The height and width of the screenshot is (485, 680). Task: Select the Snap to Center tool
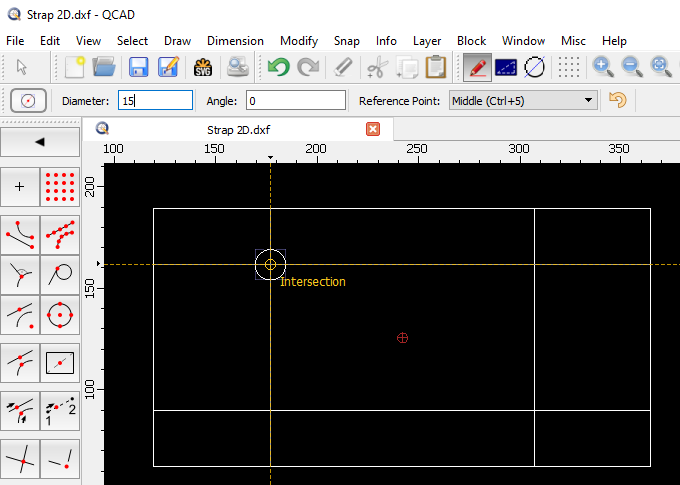click(60, 314)
